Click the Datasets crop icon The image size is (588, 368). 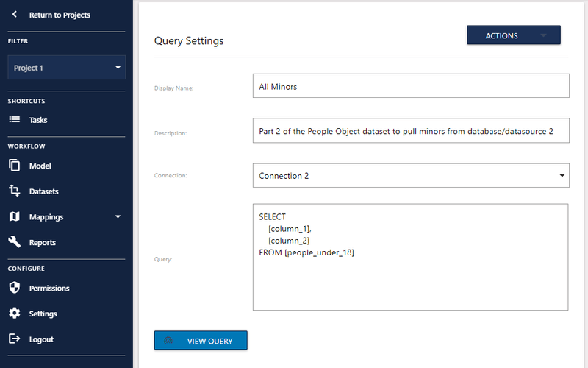point(15,191)
